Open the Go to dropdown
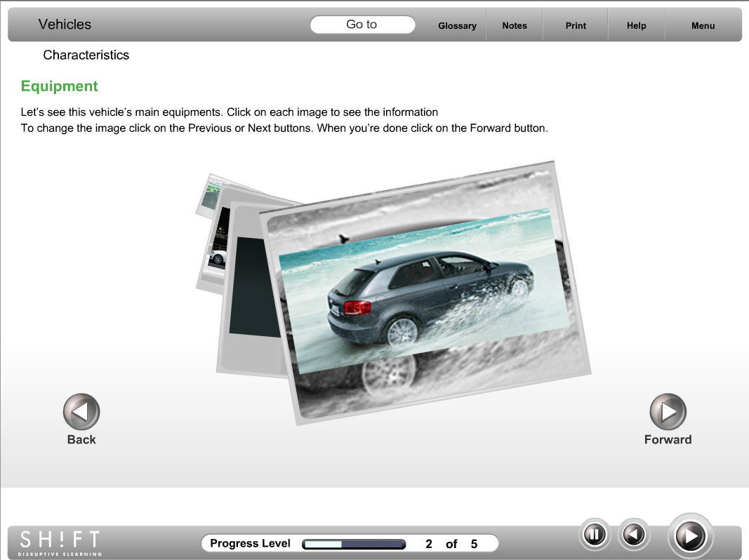 [x=362, y=25]
